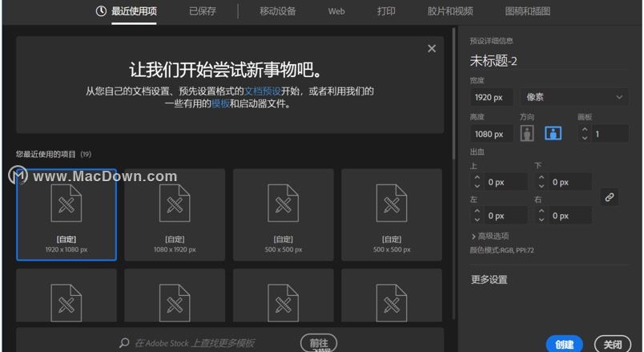Click the 前往 go button
This screenshot has height=352, width=644.
point(319,343)
